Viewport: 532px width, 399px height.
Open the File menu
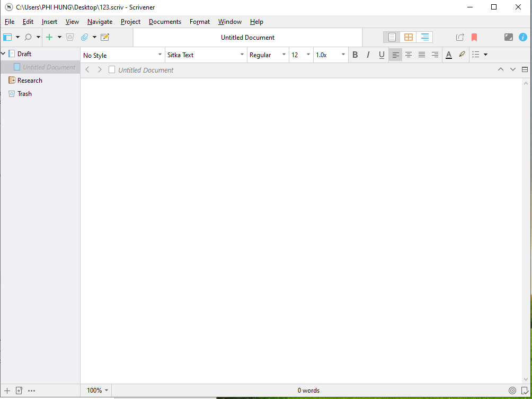click(10, 22)
